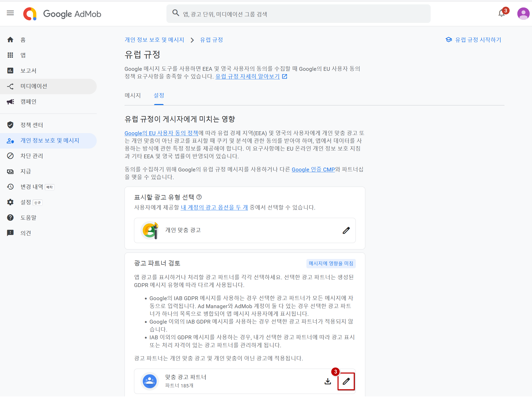Open 지급 in the sidebar
Screen dimensions: 532x398
point(25,171)
